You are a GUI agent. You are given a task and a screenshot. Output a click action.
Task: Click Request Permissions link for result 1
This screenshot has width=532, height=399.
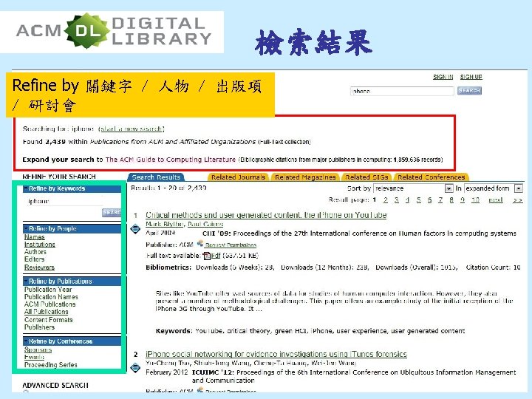(x=231, y=245)
